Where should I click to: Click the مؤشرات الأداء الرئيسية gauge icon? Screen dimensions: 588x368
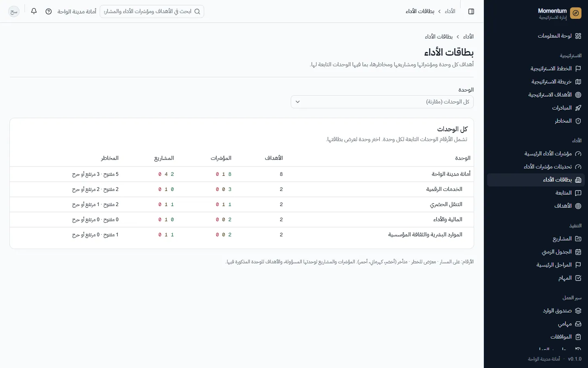(x=578, y=154)
